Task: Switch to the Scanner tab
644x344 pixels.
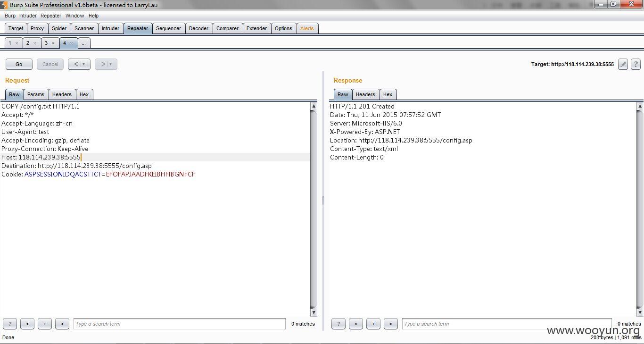Action: 84,28
